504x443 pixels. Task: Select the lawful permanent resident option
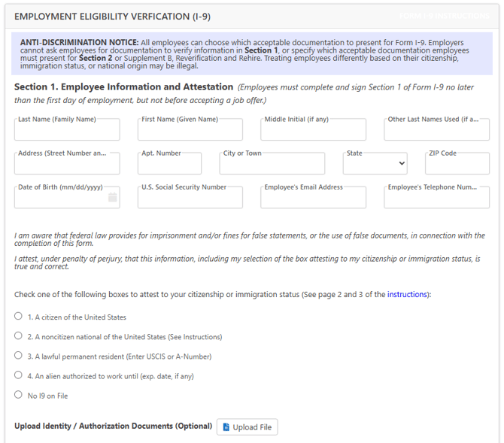coord(19,356)
